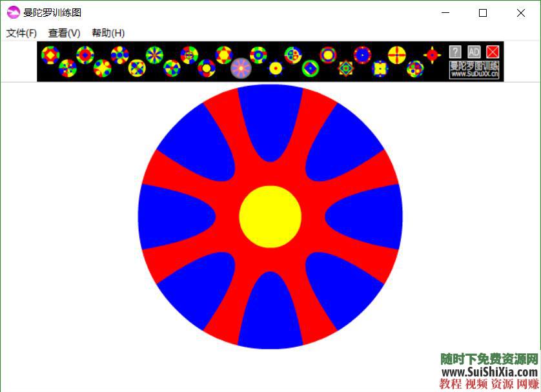Select the diamond-shaped square mandala thumbnail

(345, 68)
